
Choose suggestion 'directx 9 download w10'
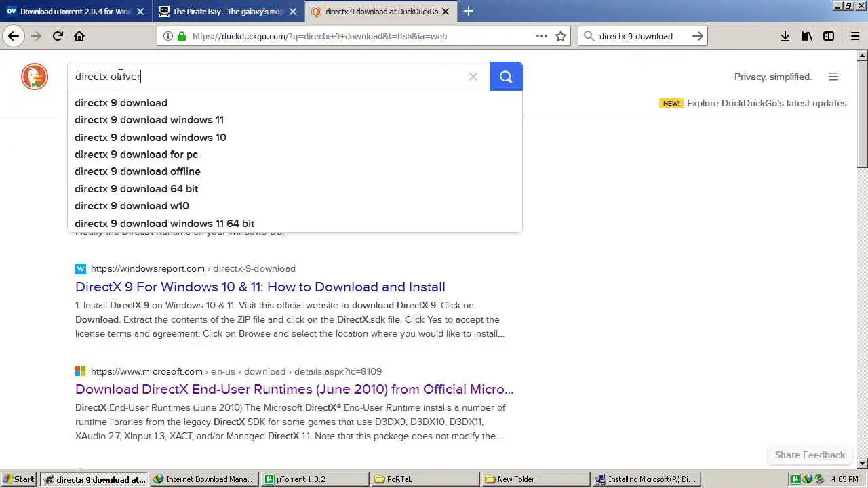(x=295, y=206)
